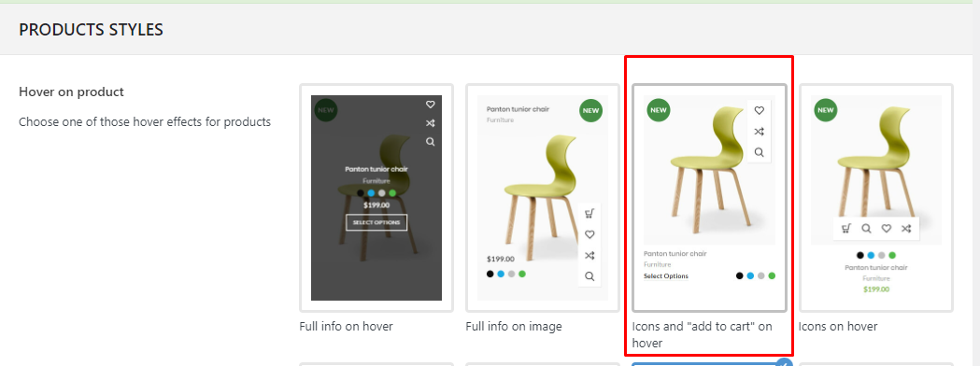Click $199.00 price in Full info on image card
Viewport: 980px width, 366px height.
(501, 260)
